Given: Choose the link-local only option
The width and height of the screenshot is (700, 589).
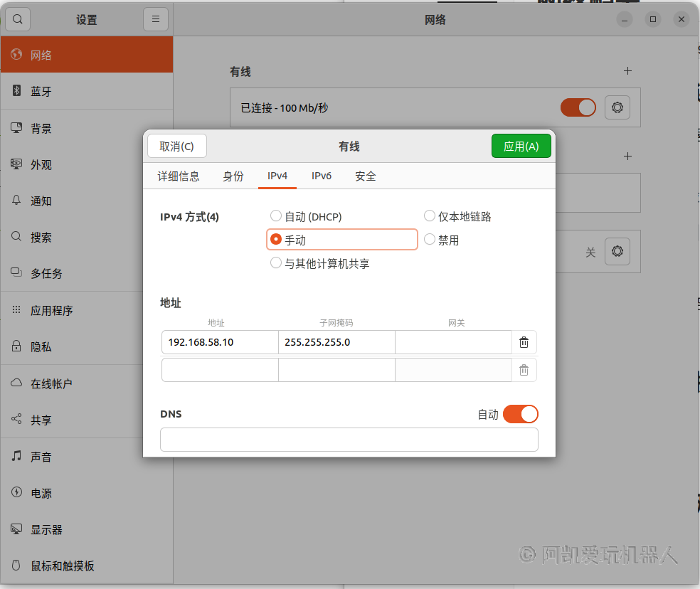Looking at the screenshot, I should click(430, 216).
